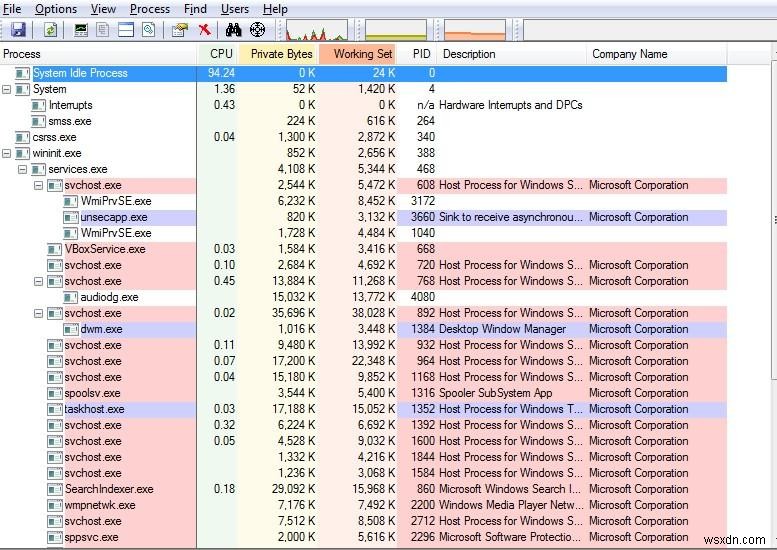Sort by the CPU column header
The image size is (777, 550).
coord(219,54)
